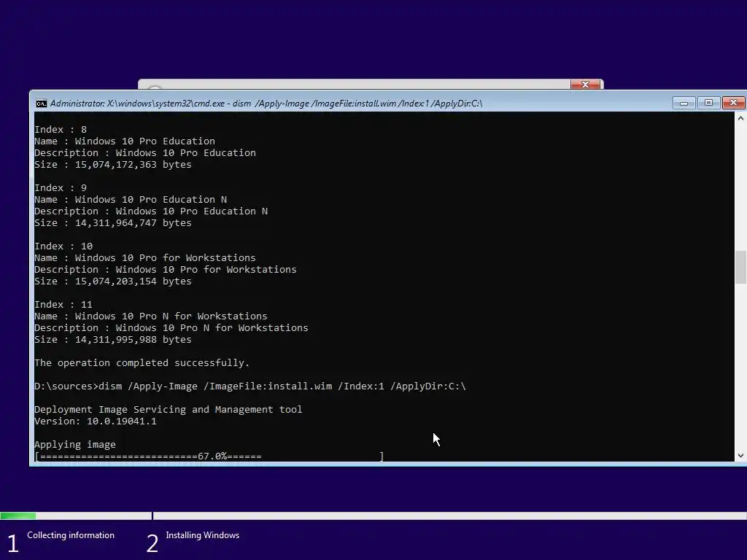Maximize the Administrator cmd.exe window
The image size is (747, 560).
pyautogui.click(x=708, y=103)
